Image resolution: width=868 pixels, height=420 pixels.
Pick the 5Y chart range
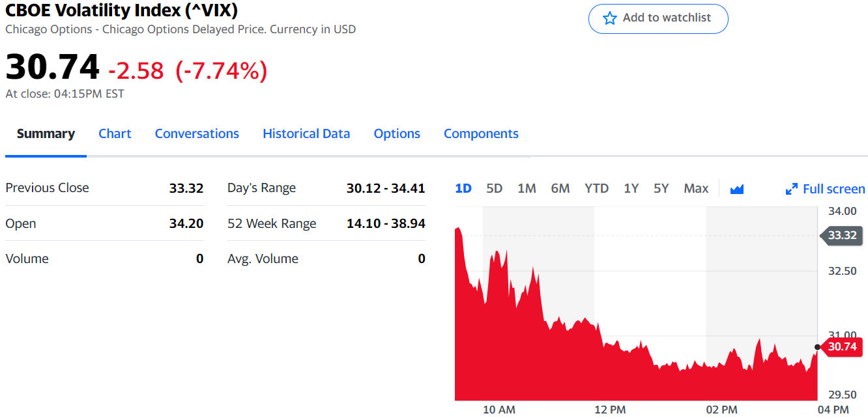point(661,188)
